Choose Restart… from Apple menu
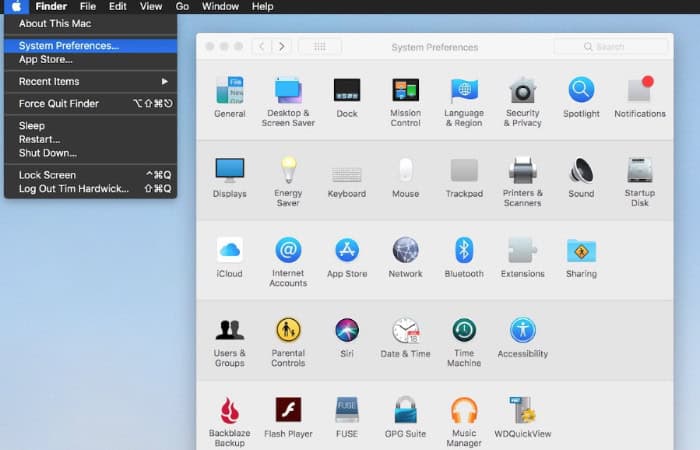This screenshot has height=450, width=700. click(x=91, y=139)
